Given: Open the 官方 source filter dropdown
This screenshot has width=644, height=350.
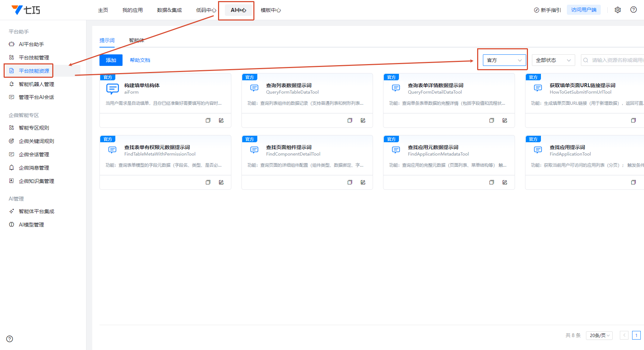Looking at the screenshot, I should (x=504, y=60).
